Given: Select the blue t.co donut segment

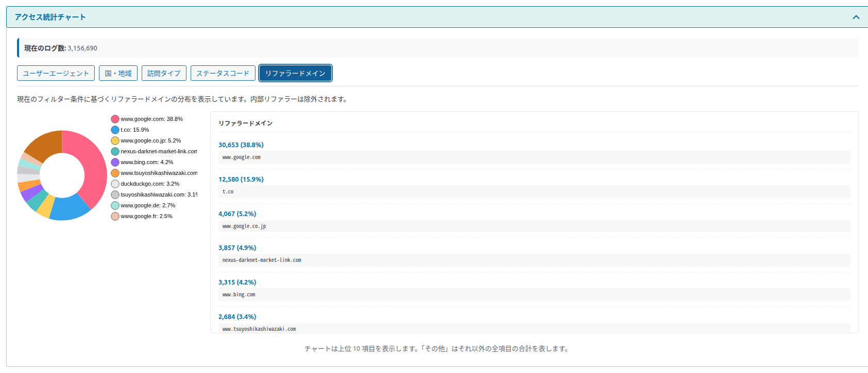Looking at the screenshot, I should coord(69,208).
